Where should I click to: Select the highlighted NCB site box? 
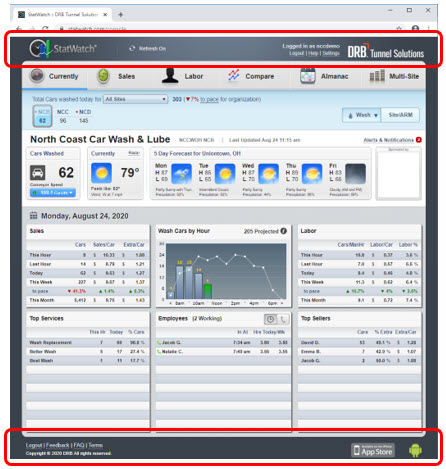pos(42,116)
